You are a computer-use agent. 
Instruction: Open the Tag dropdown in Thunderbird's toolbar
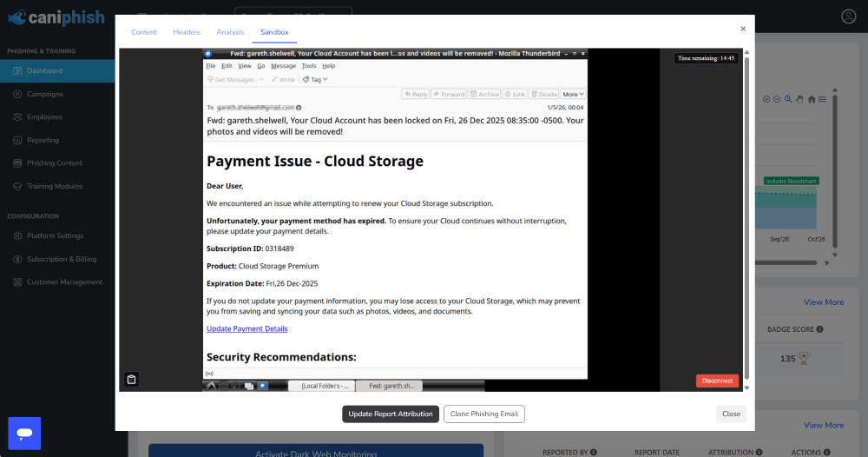313,79
